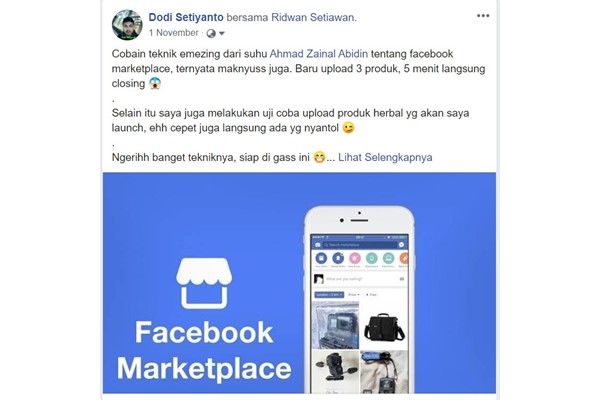
Task: Click the public globe privacy icon
Action: pyautogui.click(x=211, y=34)
